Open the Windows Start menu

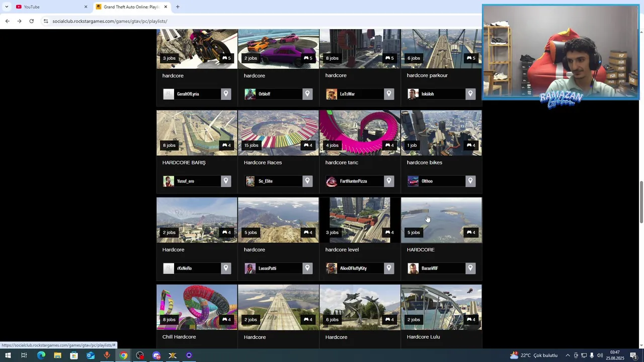8,355
